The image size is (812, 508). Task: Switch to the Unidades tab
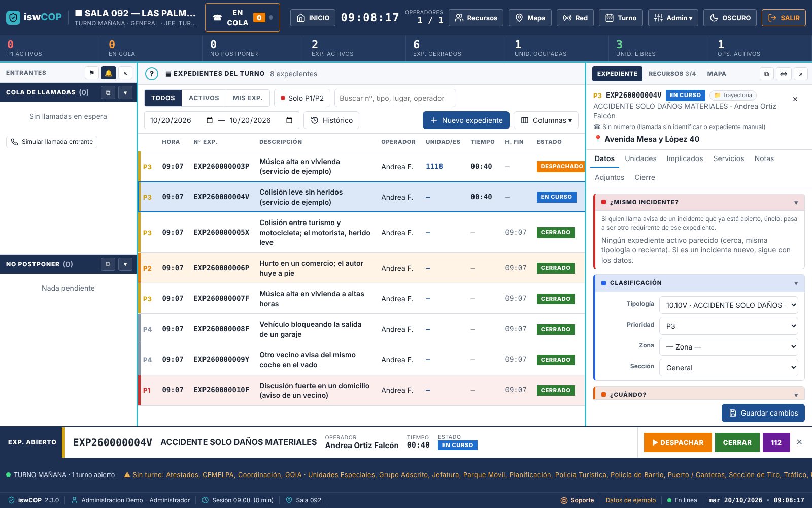[640, 159]
